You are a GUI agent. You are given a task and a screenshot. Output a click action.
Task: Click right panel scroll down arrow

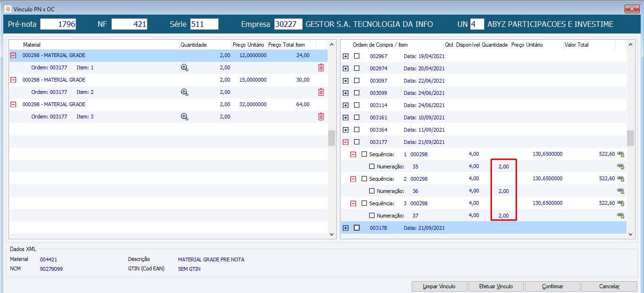pyautogui.click(x=631, y=234)
